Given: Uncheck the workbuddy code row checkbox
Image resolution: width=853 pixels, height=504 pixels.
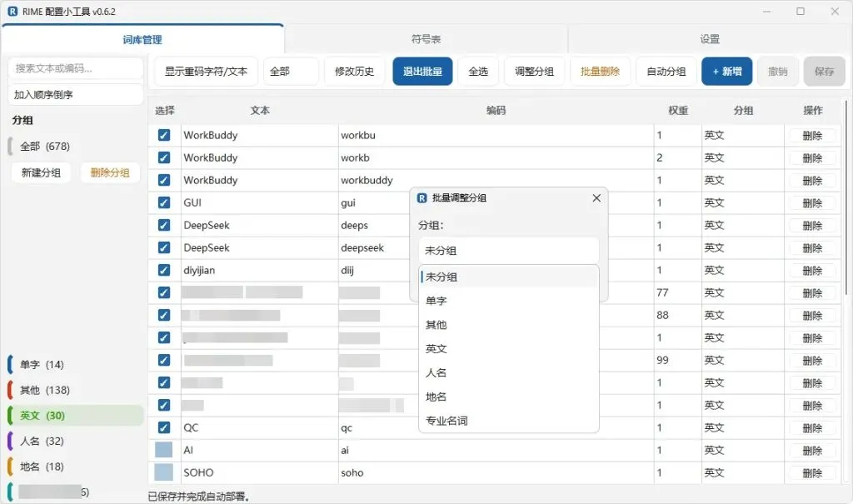Looking at the screenshot, I should pos(164,180).
